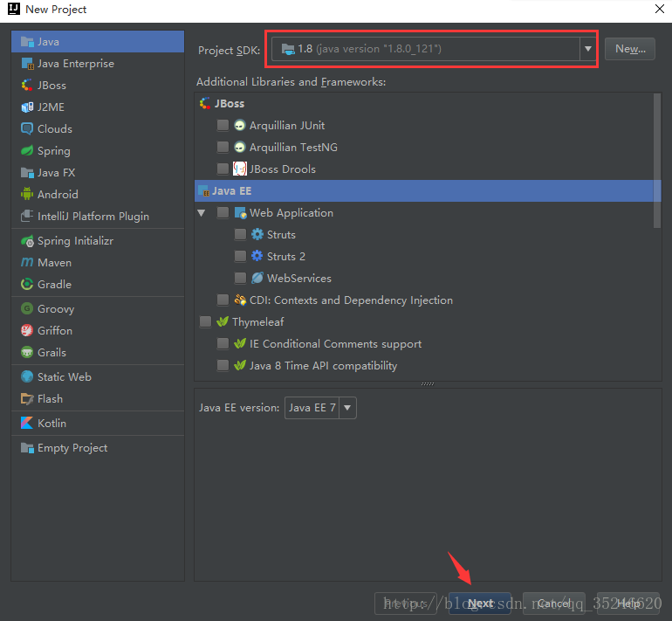Check Java 8 Time API compatibility
Viewport: 672px width, 621px height.
(223, 365)
